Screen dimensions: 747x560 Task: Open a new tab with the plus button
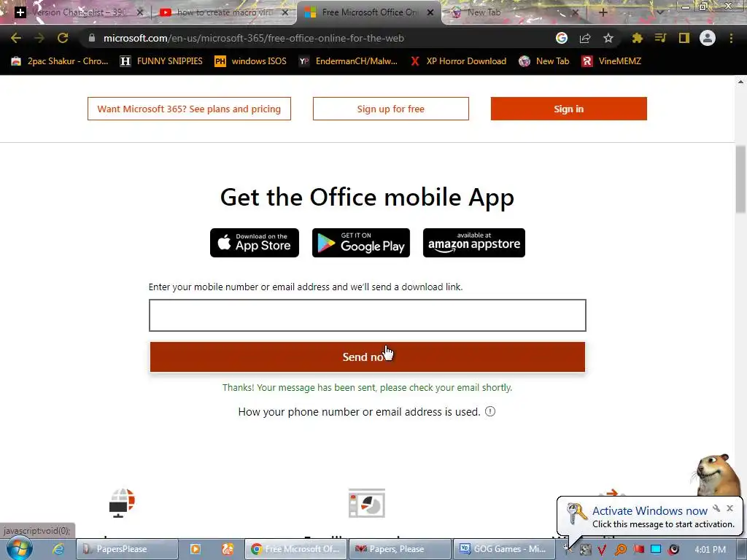tap(603, 12)
